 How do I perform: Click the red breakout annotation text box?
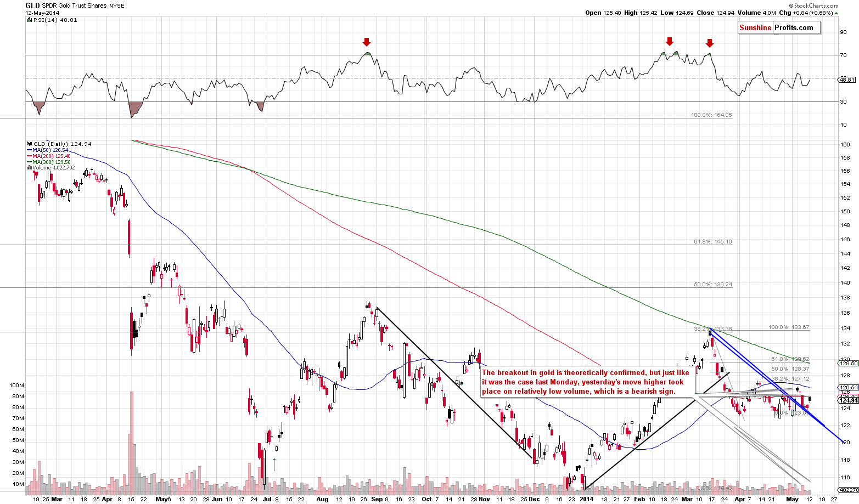(587, 382)
